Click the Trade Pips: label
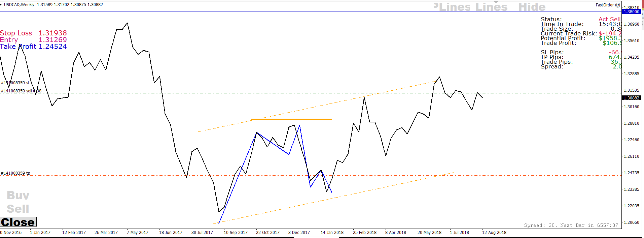The image size is (644, 238). [x=557, y=62]
